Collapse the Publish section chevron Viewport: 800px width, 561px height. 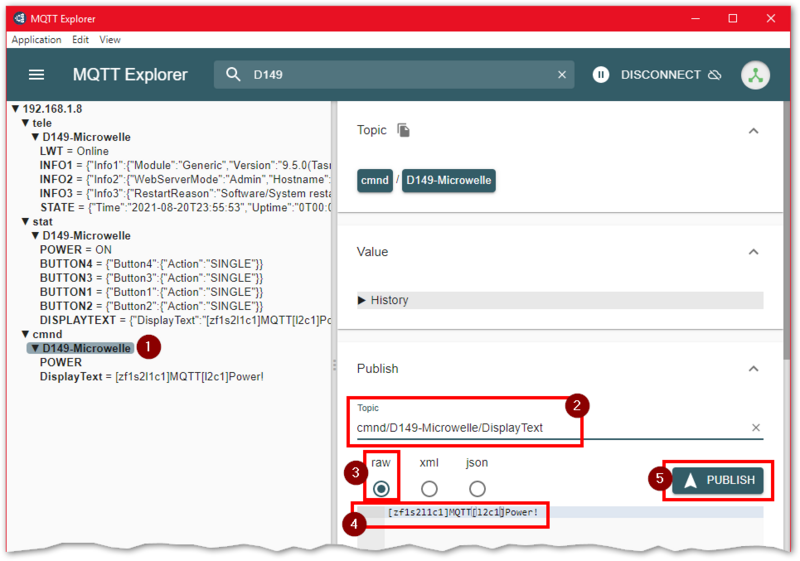[754, 369]
